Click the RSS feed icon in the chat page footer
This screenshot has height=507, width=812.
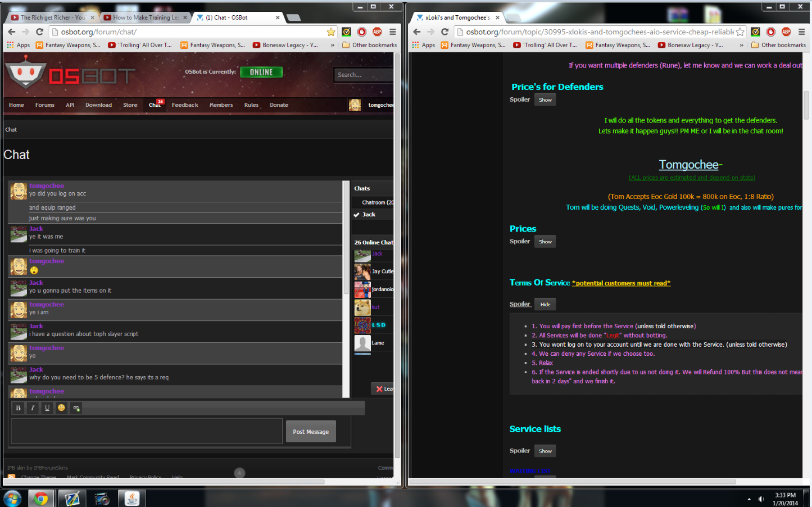[11, 477]
